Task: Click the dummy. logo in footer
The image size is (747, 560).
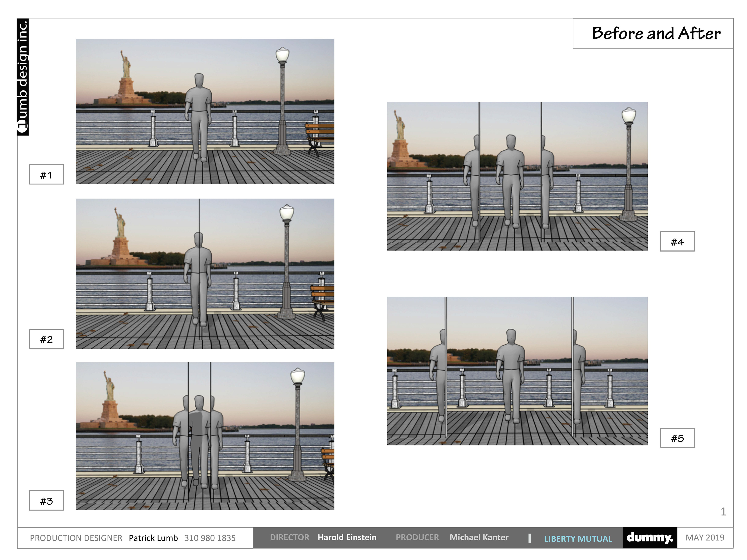Action: (650, 538)
